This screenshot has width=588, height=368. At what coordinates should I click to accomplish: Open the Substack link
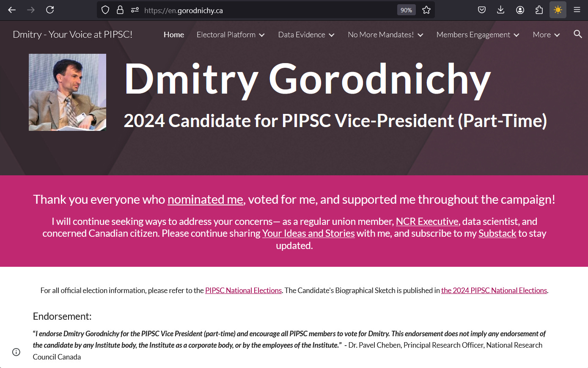(x=497, y=233)
